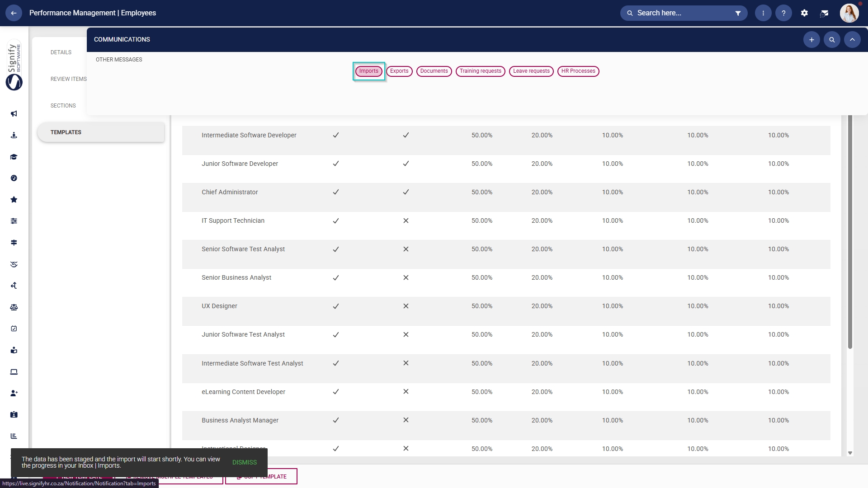Open the scales balance sidebar icon
868x488 pixels.
[14, 307]
